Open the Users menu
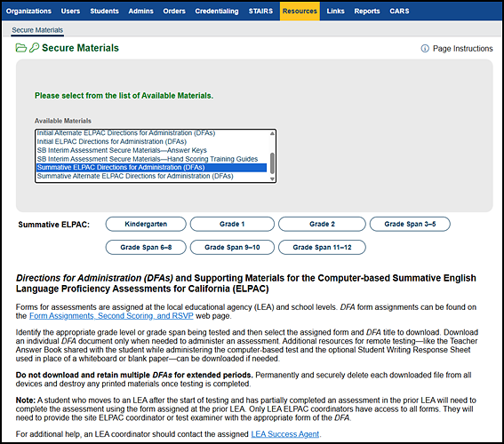 (70, 12)
